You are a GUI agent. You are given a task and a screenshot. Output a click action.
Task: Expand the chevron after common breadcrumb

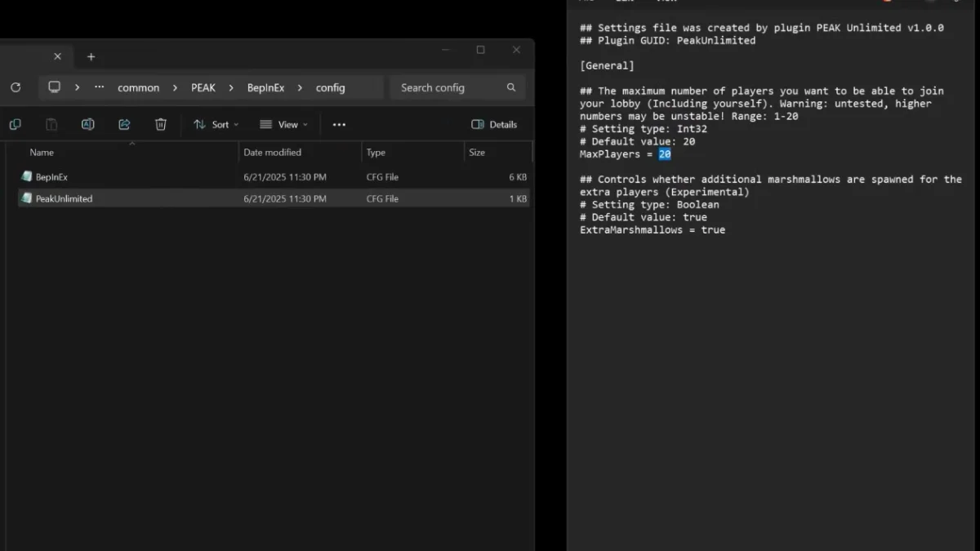click(176, 87)
